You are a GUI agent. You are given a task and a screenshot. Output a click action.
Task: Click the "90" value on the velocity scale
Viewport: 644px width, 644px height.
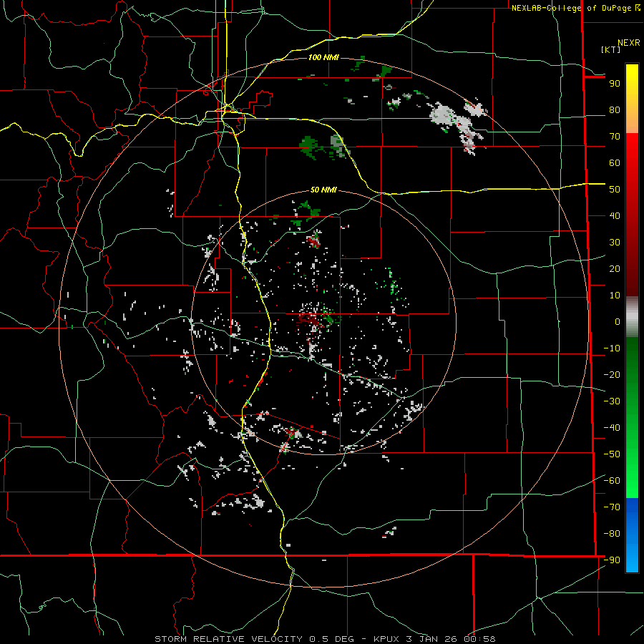pos(615,84)
